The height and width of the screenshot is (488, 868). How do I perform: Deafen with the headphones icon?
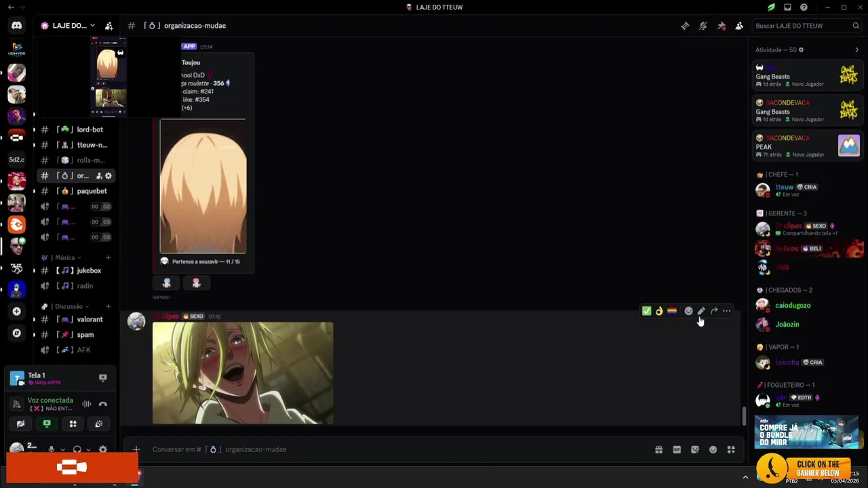pyautogui.click(x=77, y=449)
